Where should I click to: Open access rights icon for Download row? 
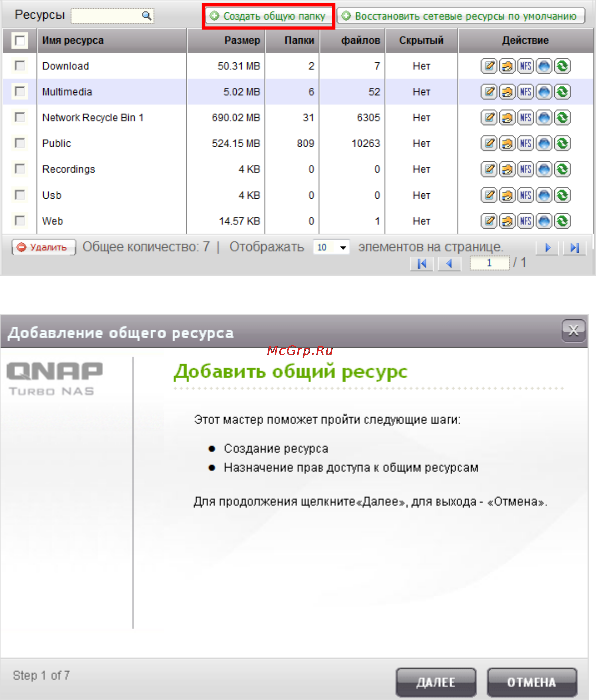pos(507,66)
